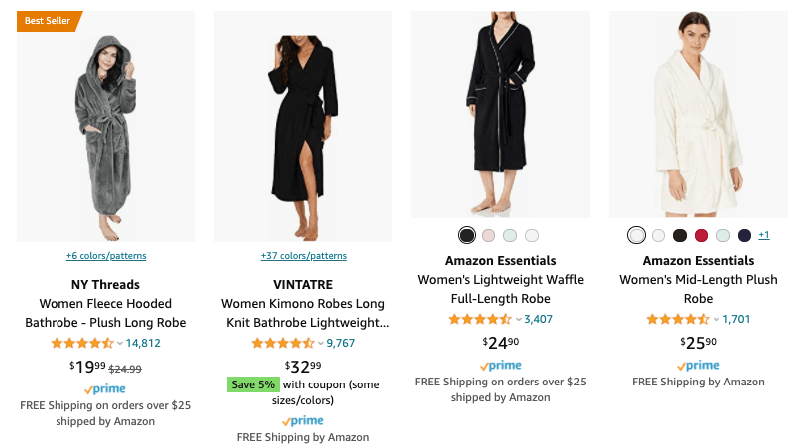Open rating dropdown arrow for NY Threads robe

pyautogui.click(x=120, y=343)
